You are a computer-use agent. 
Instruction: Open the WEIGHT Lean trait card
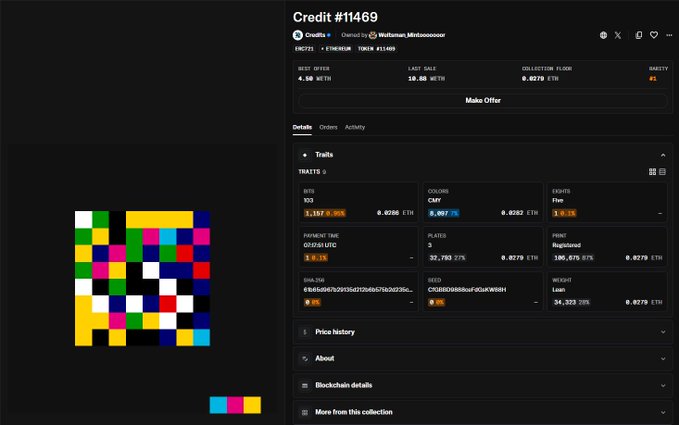click(x=608, y=292)
